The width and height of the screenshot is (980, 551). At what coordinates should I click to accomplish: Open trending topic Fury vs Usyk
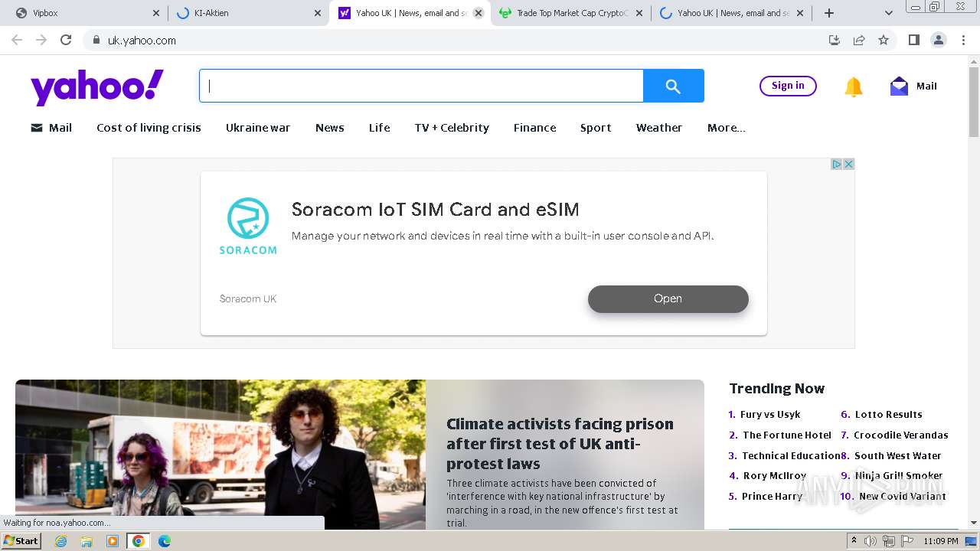click(770, 414)
